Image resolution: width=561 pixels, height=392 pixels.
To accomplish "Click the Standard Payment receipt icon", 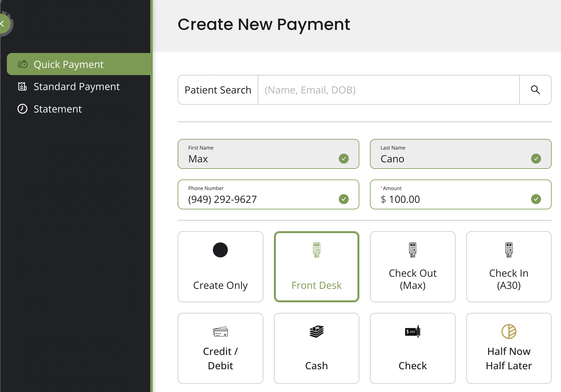I will [x=22, y=86].
